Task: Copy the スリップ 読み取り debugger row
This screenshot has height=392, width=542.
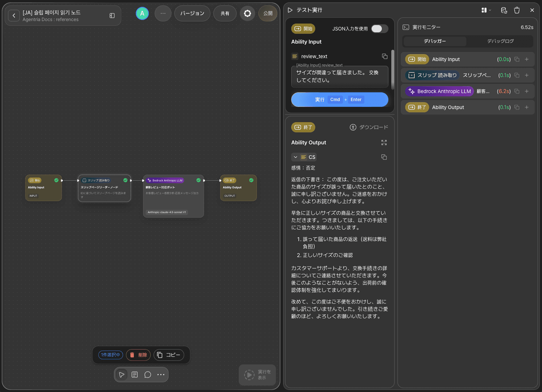Action: (x=517, y=75)
